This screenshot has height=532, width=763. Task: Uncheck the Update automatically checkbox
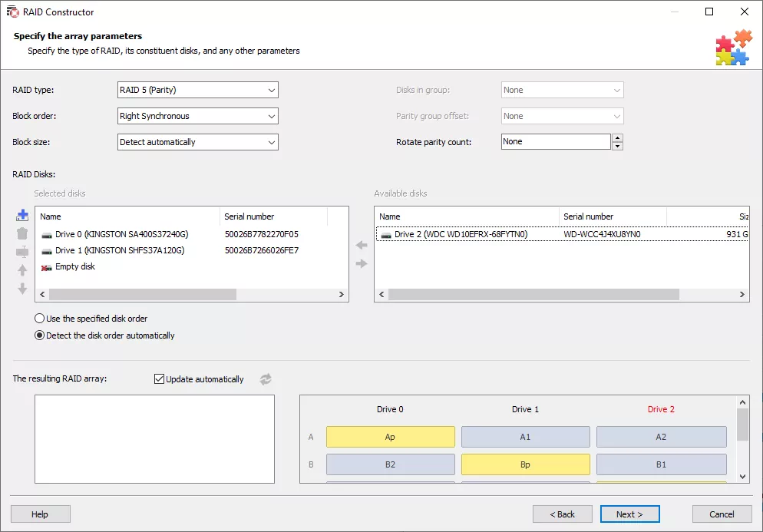160,379
